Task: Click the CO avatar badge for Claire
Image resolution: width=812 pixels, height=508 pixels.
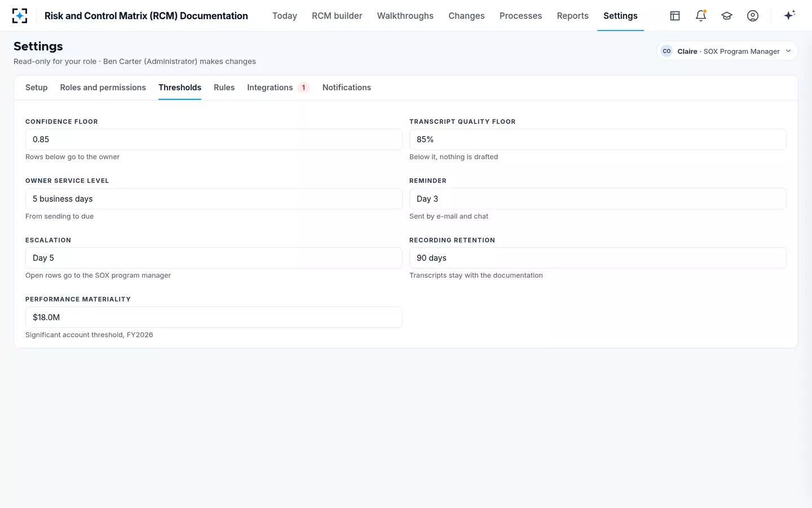Action: tap(667, 51)
